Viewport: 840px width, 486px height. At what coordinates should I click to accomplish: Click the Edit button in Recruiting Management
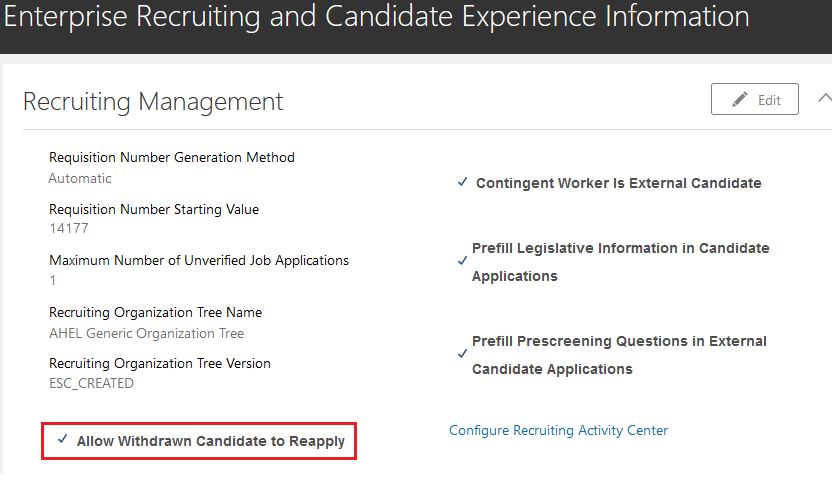coord(754,99)
